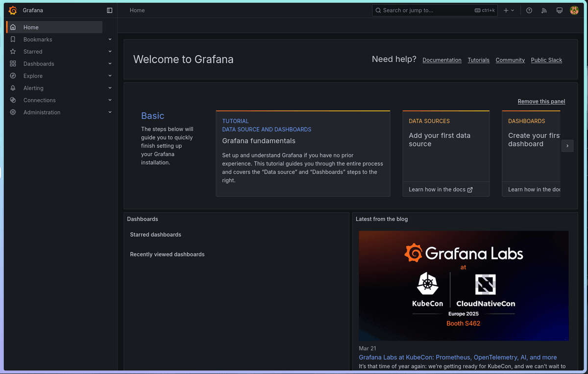
Task: Click the Latest from the blog title
Action: pos(382,219)
